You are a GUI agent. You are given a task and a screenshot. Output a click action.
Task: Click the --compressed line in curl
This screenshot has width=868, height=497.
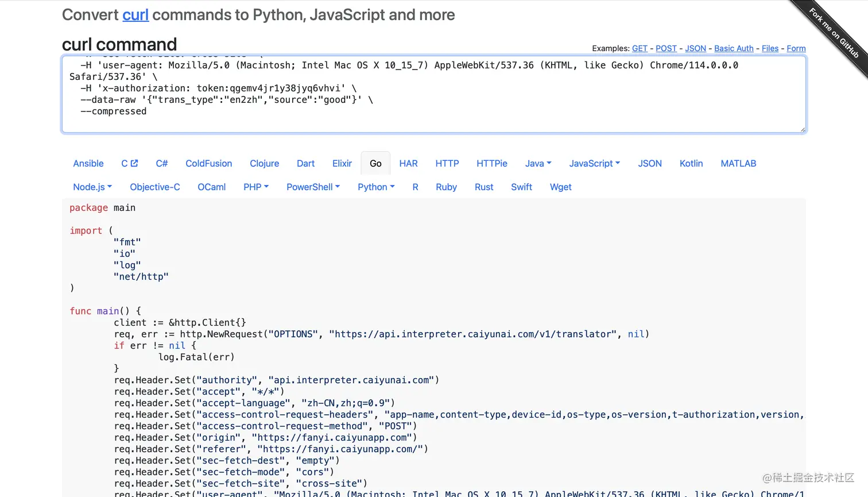point(114,111)
